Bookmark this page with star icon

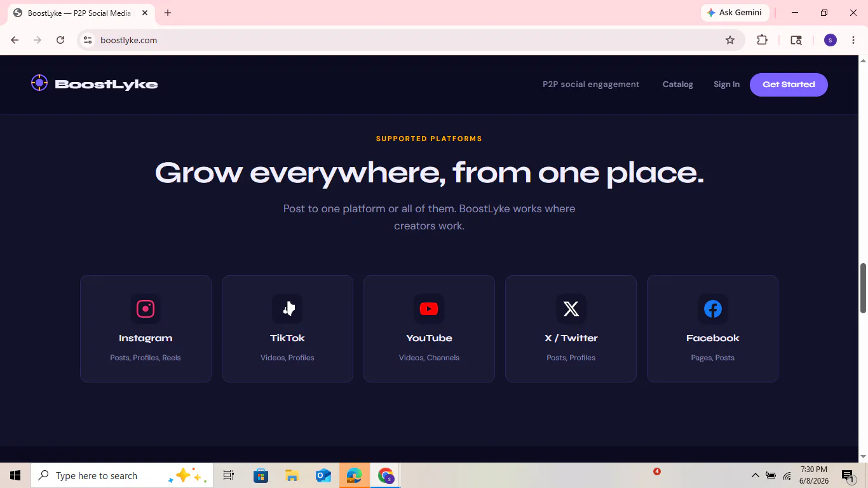pyautogui.click(x=730, y=40)
